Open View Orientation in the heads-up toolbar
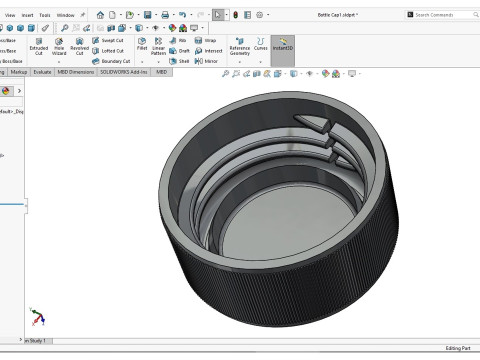The width and height of the screenshot is (480, 360). click(277, 74)
